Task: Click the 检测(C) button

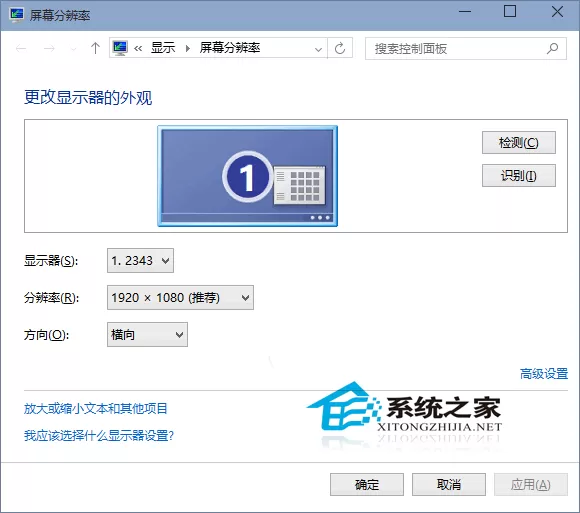Action: pos(519,142)
